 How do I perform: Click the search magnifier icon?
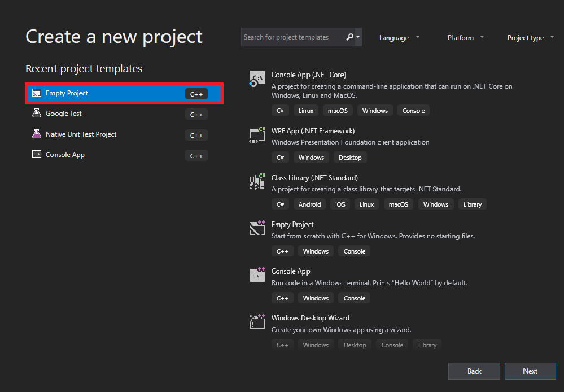pyautogui.click(x=349, y=37)
